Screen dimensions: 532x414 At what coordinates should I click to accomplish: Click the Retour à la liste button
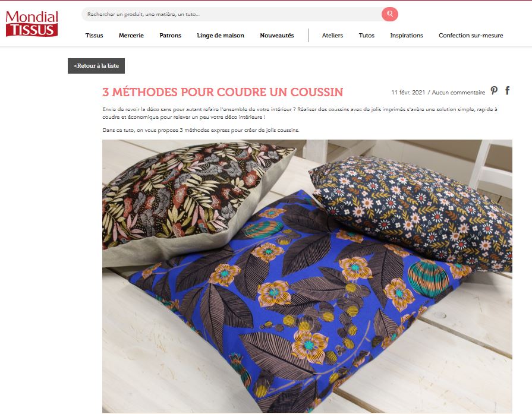96,66
